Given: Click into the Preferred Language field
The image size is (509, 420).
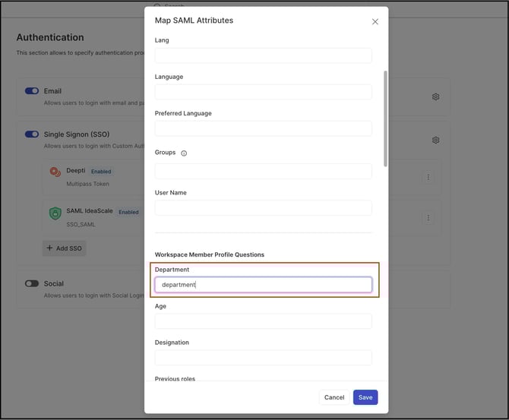Looking at the screenshot, I should click(x=263, y=128).
